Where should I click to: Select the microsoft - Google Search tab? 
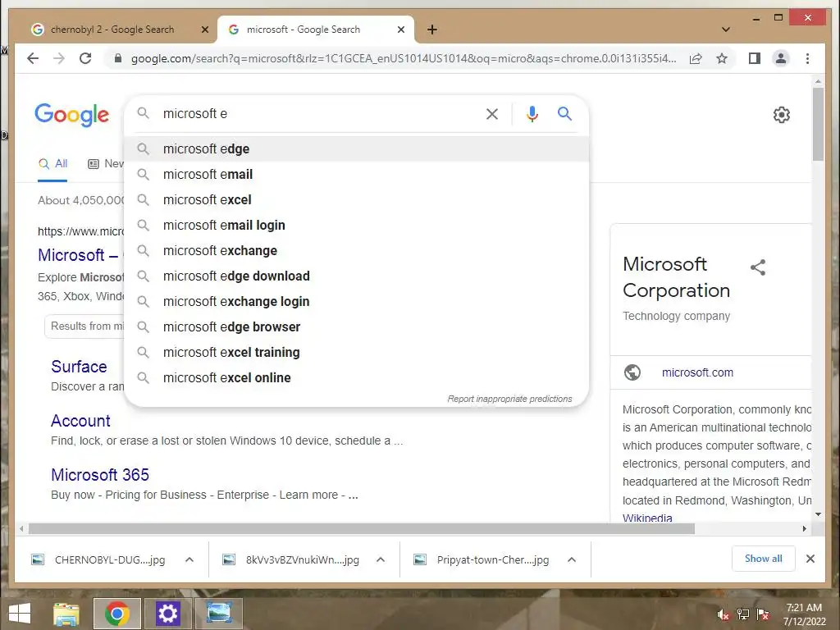pos(316,30)
